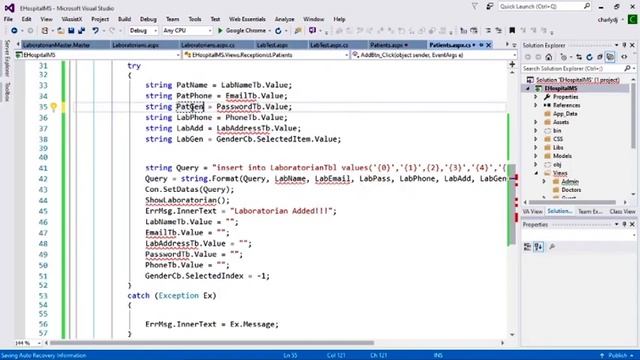Pin the Patients.aspx.cs tab
This screenshot has width=640, height=360.
click(x=482, y=45)
